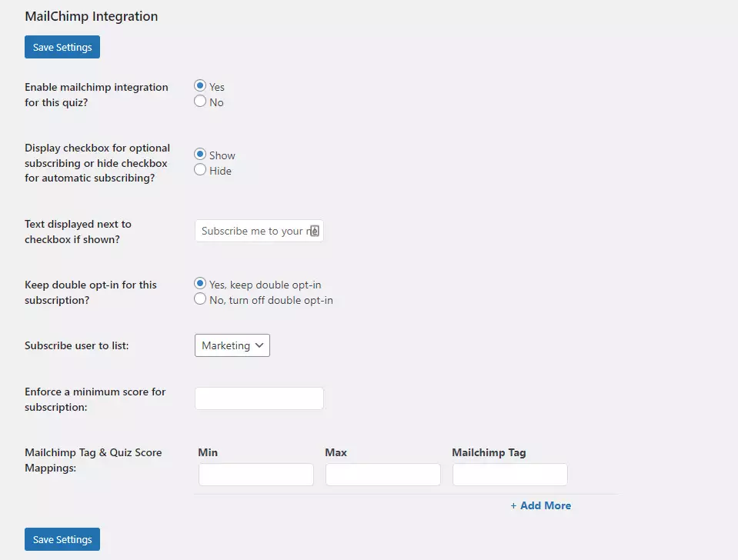The height and width of the screenshot is (560, 738).
Task: Click the autofill icon in checkbox text field
Action: [315, 231]
